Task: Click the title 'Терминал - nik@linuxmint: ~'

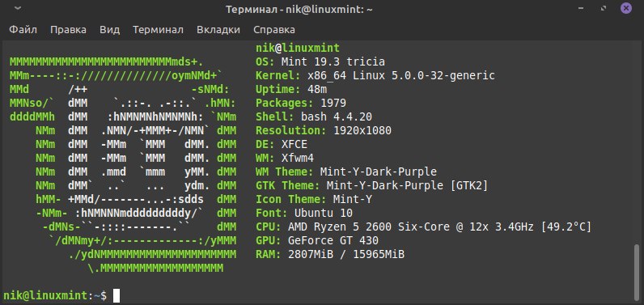Action: coord(299,10)
